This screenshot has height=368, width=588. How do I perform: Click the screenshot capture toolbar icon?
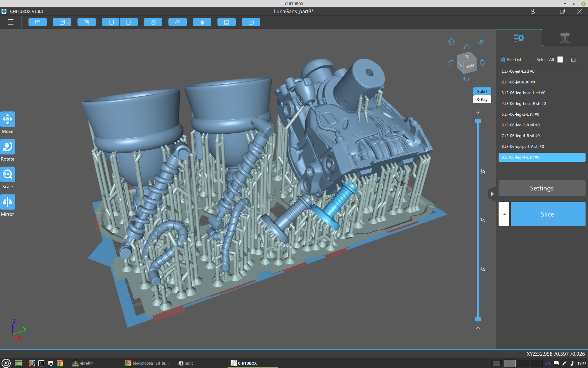87,22
